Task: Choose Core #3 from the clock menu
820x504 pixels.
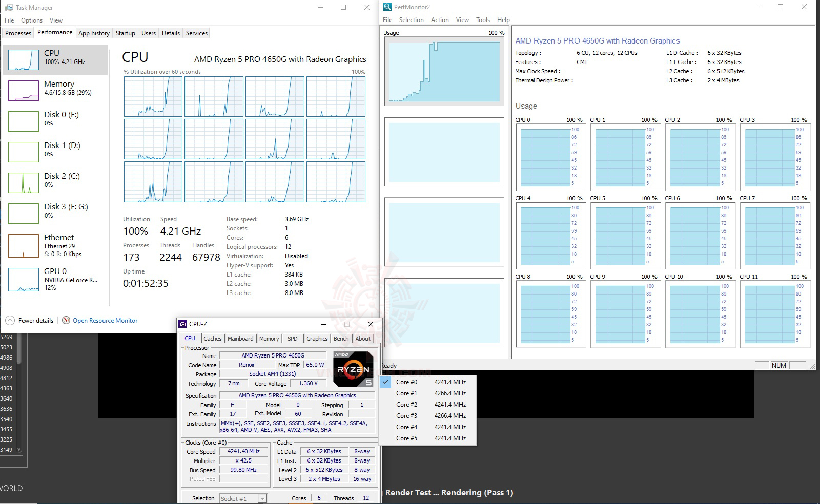Action: tap(428, 416)
